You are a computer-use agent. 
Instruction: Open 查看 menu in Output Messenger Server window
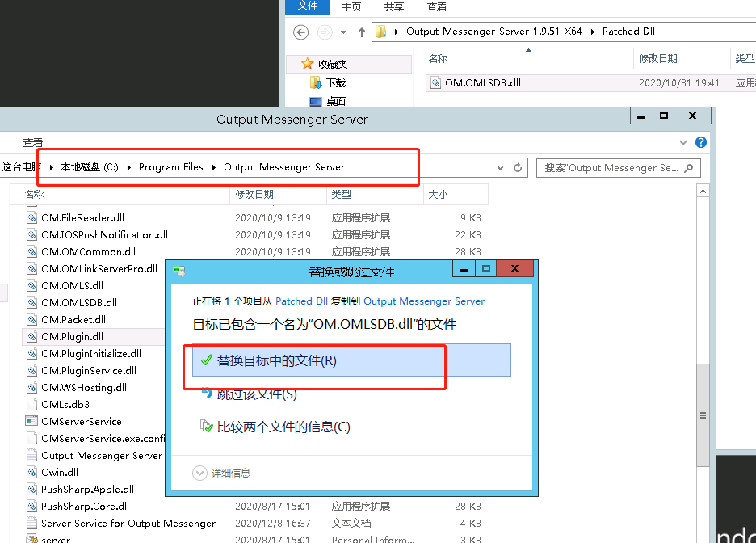coord(33,143)
